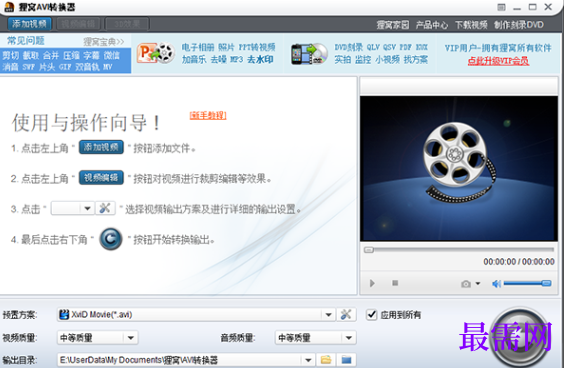Viewport: 571px width, 368px height.
Task: Click the 双音轨 help link
Action: click(87, 67)
